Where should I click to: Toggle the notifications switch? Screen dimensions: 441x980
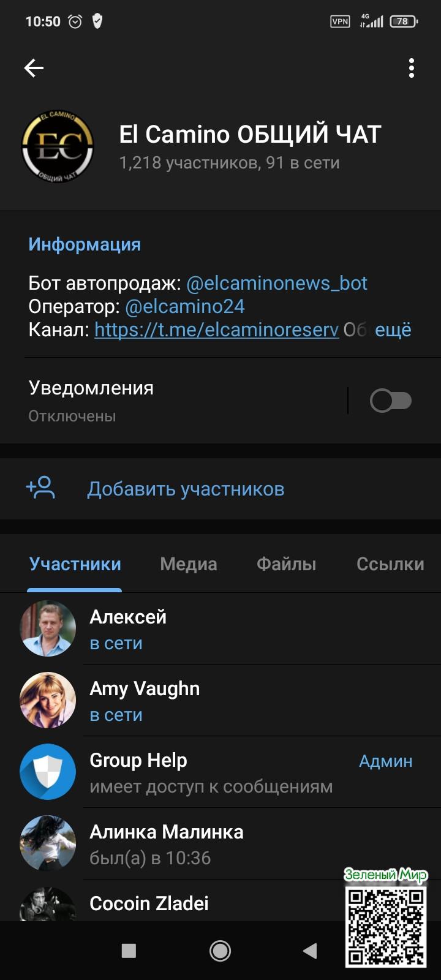click(x=390, y=401)
